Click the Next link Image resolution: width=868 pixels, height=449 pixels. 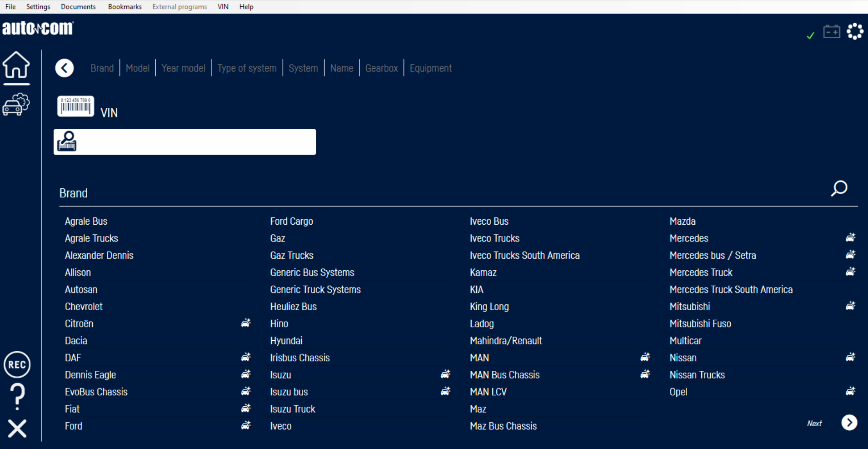(x=814, y=424)
